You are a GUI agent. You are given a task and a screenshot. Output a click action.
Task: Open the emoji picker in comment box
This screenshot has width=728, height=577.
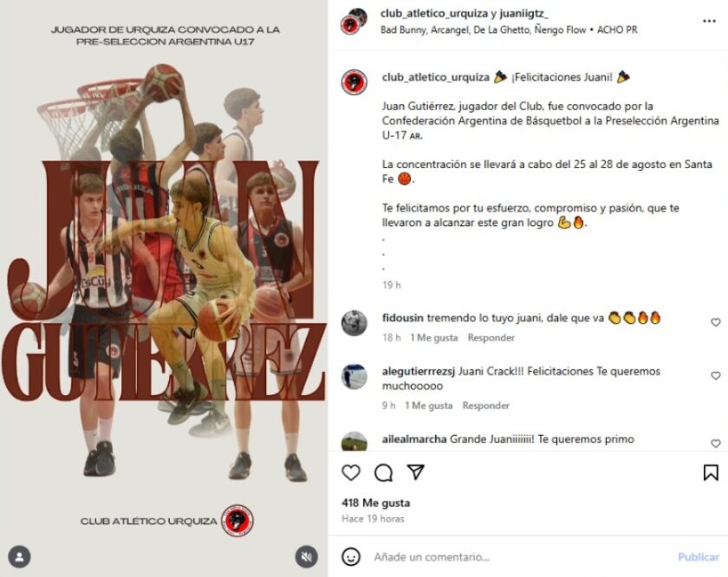tap(351, 556)
